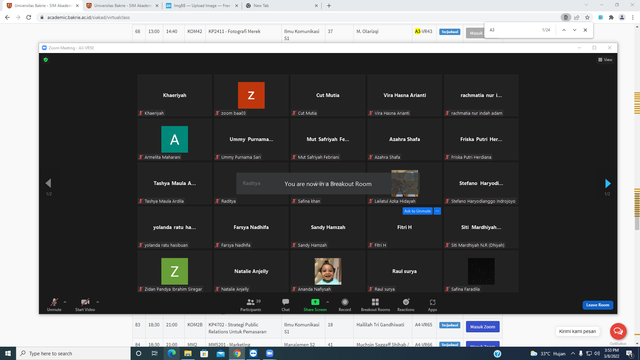Open the Chat panel

pyautogui.click(x=285, y=304)
